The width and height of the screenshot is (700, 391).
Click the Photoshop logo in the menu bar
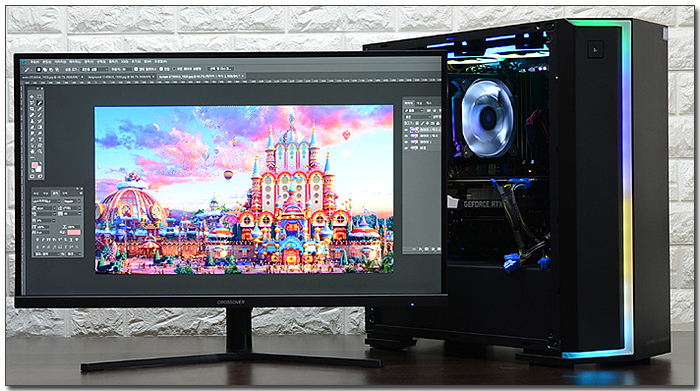coord(24,62)
